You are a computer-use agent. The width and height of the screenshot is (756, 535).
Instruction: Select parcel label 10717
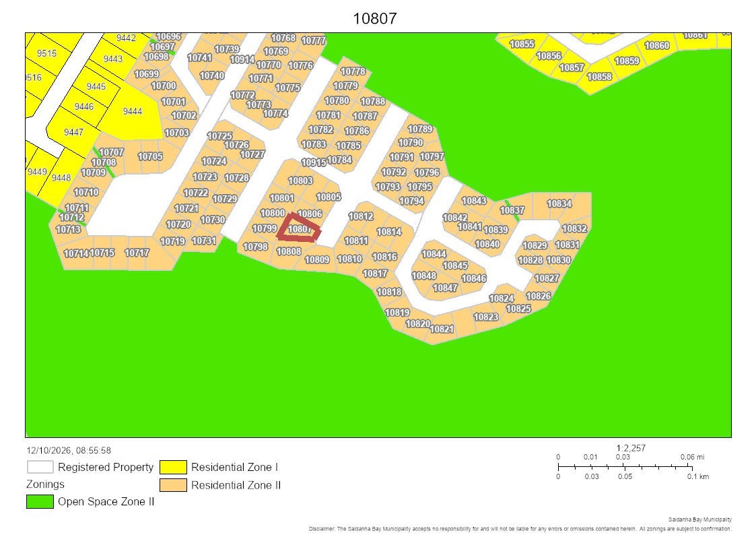137,252
